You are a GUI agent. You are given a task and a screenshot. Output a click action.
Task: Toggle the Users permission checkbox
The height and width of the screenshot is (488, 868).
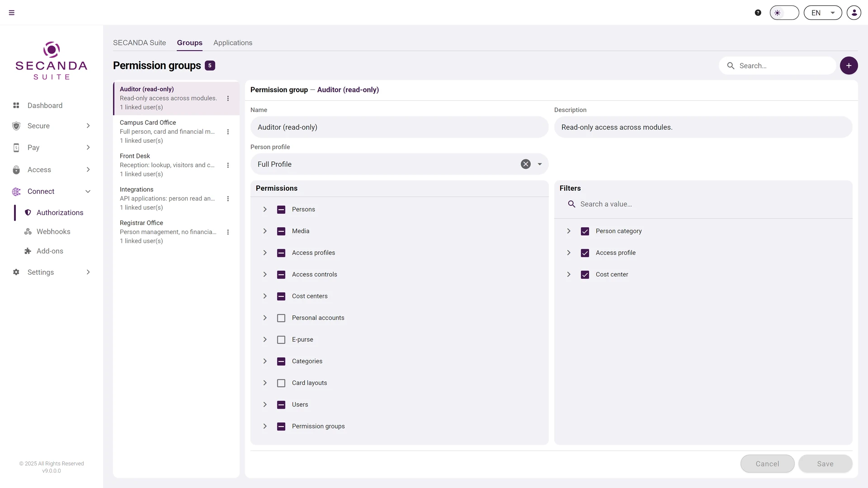[x=281, y=405]
